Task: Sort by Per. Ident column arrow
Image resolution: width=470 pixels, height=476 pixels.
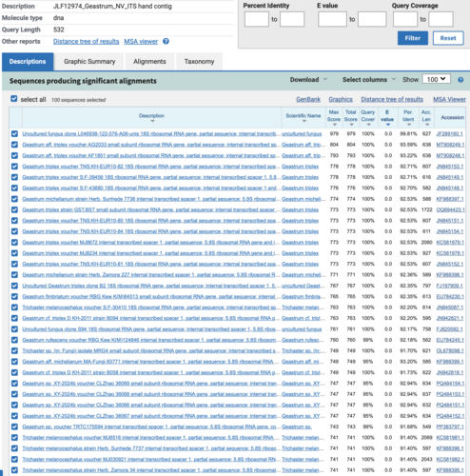Action: point(408,125)
